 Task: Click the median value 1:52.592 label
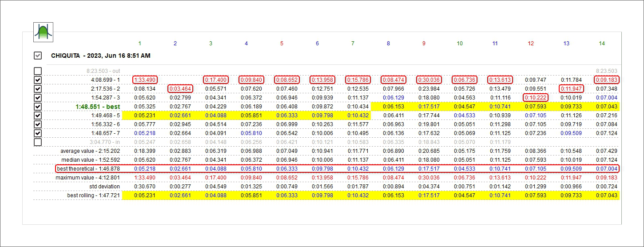[90, 160]
